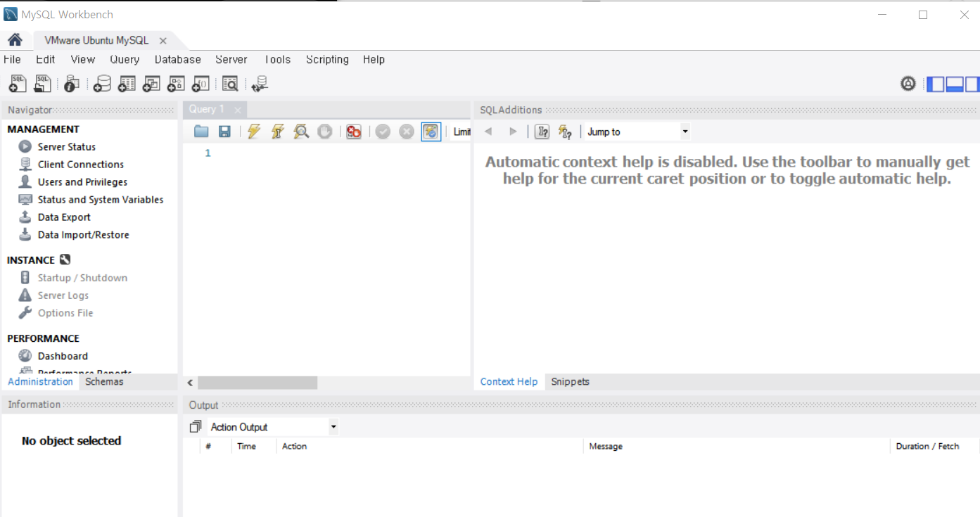
Task: Switch to the Context Help tab
Action: click(x=509, y=381)
